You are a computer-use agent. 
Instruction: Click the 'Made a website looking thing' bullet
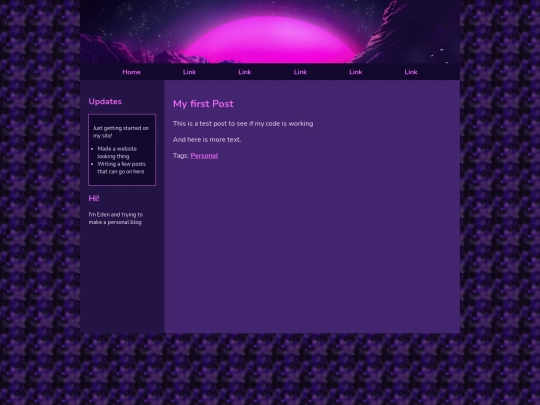[117, 152]
